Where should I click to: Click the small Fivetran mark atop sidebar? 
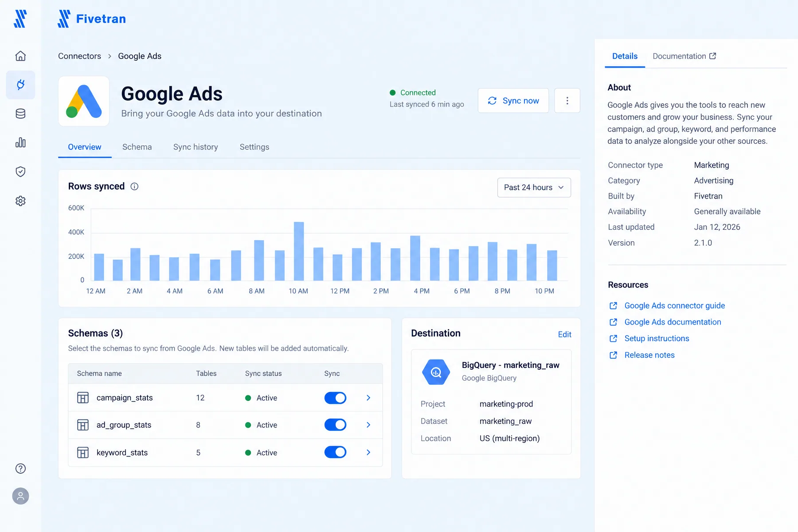coord(20,19)
